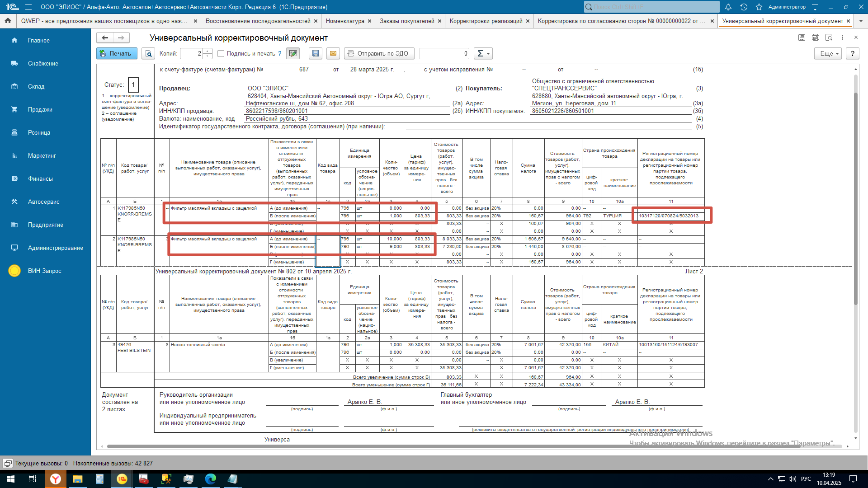Click the РУС language indicator
This screenshot has height=488, width=868.
point(806,479)
